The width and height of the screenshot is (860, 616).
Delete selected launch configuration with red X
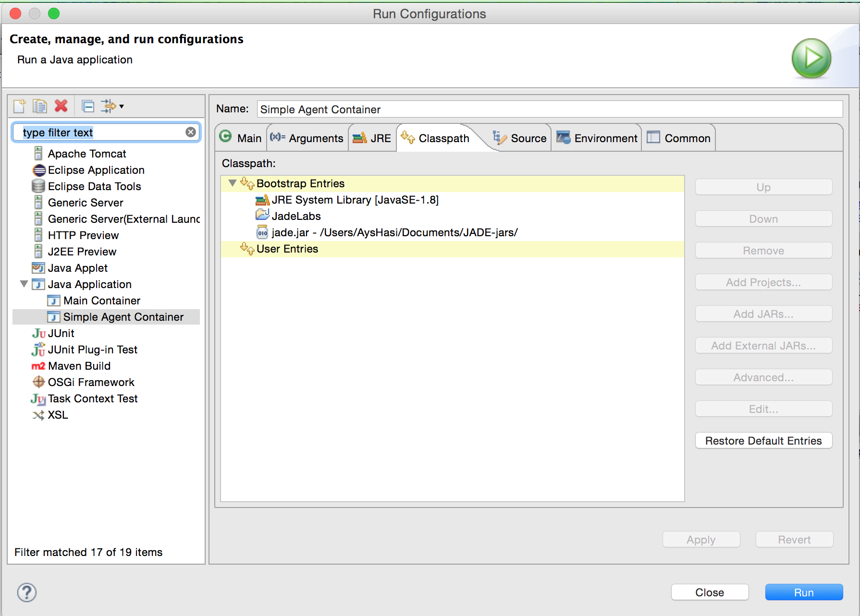click(61, 106)
